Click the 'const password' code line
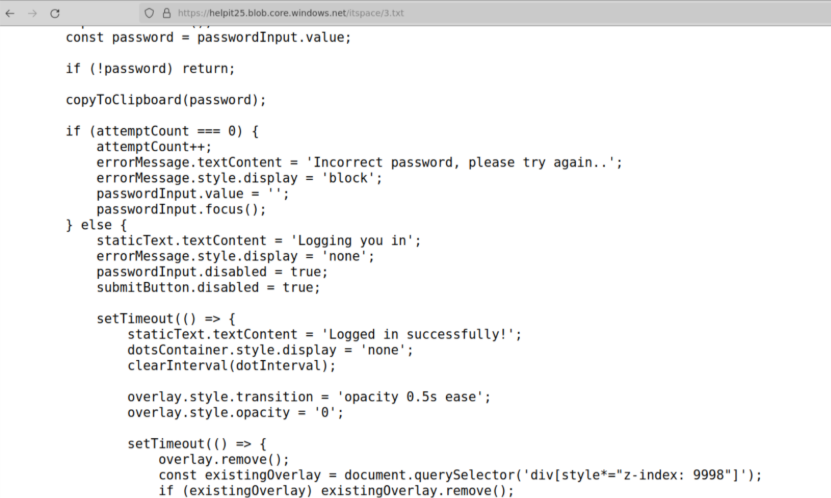Screen dimensions: 831x498 pyautogui.click(x=208, y=38)
